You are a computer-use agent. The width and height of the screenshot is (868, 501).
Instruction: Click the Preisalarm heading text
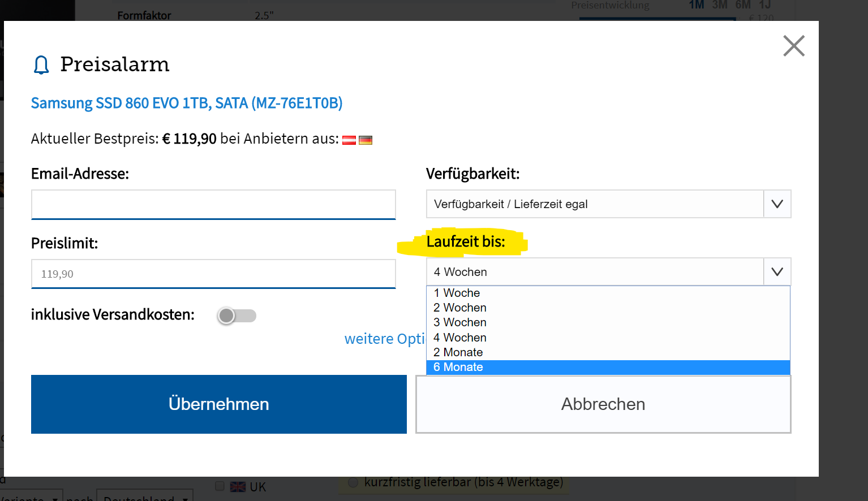click(115, 64)
